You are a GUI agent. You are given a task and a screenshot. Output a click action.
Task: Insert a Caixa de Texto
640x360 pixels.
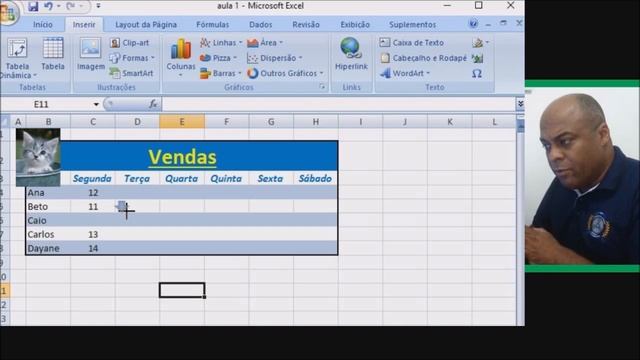pyautogui.click(x=411, y=42)
